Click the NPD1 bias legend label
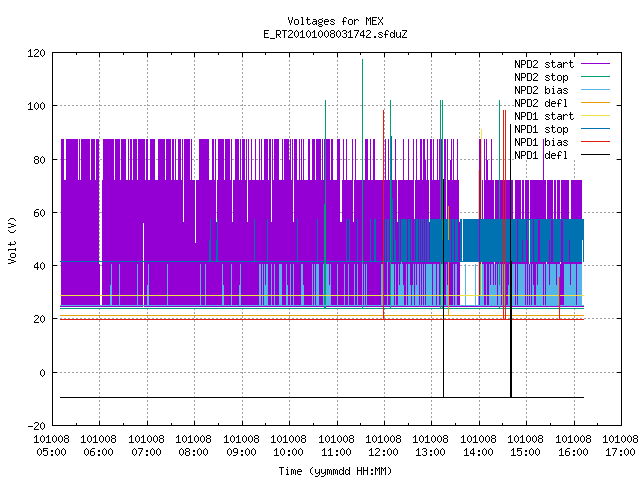 [x=541, y=142]
